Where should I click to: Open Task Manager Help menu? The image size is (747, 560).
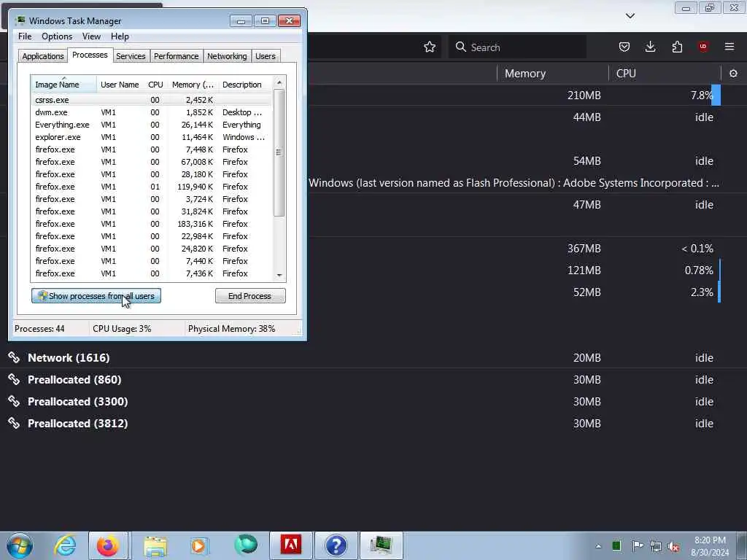[120, 36]
